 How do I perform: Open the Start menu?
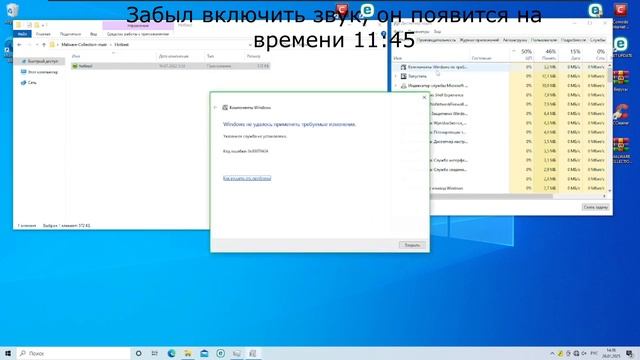[8, 353]
